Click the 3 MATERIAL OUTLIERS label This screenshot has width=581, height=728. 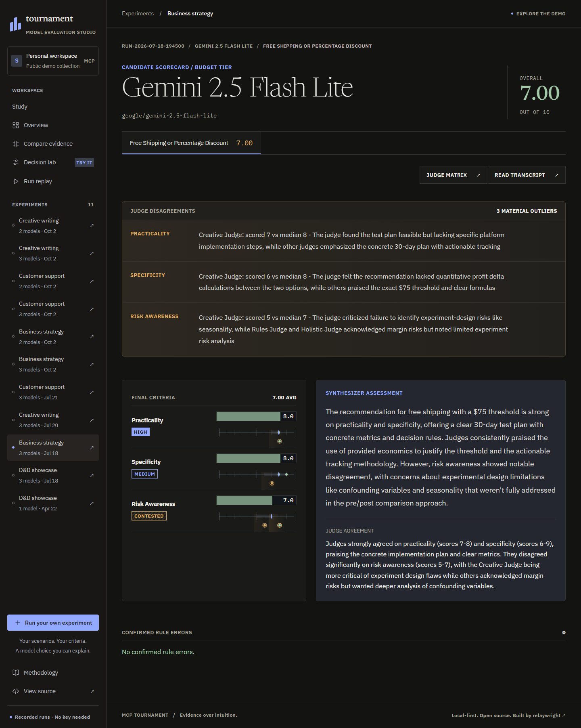pyautogui.click(x=527, y=211)
